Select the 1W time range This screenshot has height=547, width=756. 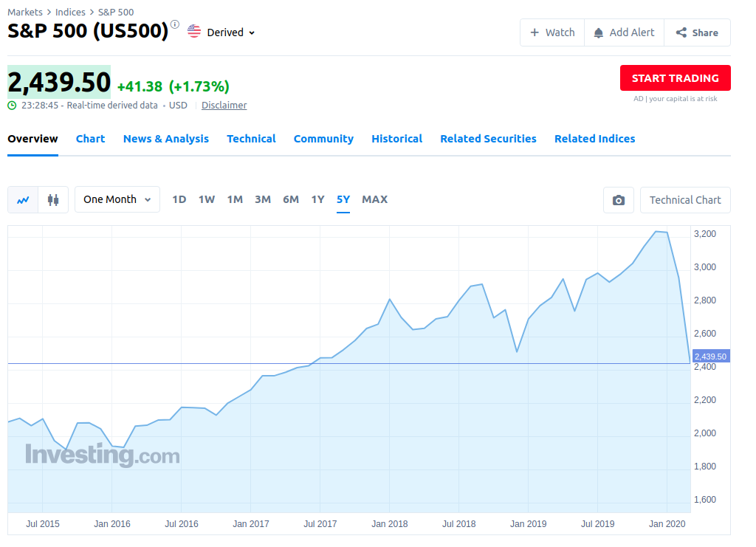207,199
